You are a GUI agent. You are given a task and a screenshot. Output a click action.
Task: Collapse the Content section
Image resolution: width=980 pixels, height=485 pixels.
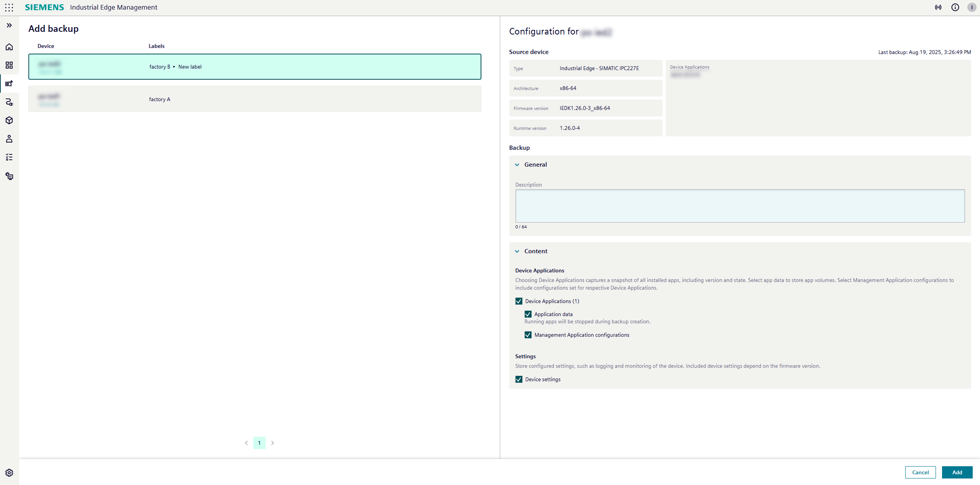tap(517, 251)
